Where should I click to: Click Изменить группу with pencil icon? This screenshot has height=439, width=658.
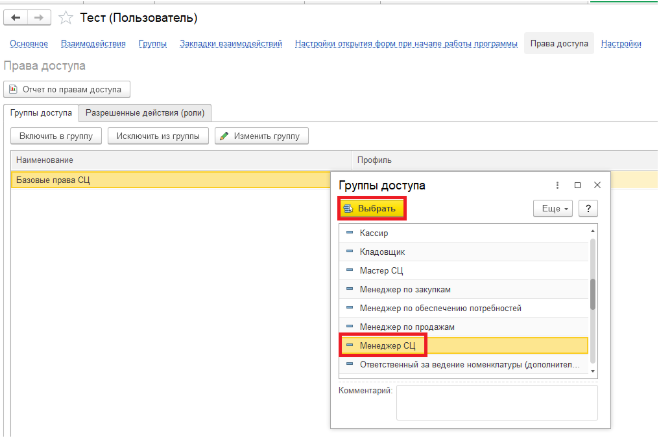click(262, 135)
